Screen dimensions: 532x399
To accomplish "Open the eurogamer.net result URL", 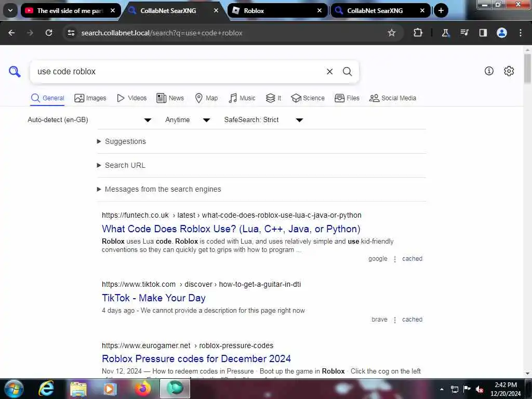I will click(188, 345).
